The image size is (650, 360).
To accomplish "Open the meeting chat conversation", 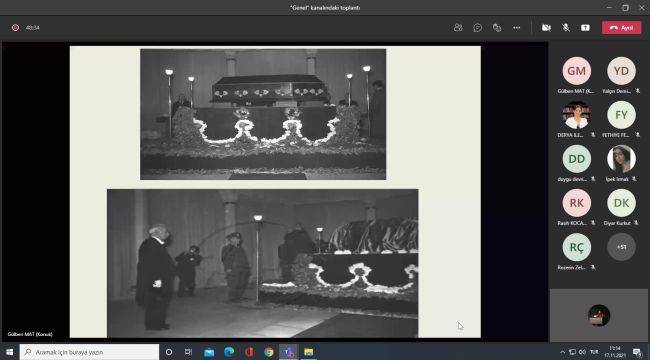I will click(478, 28).
